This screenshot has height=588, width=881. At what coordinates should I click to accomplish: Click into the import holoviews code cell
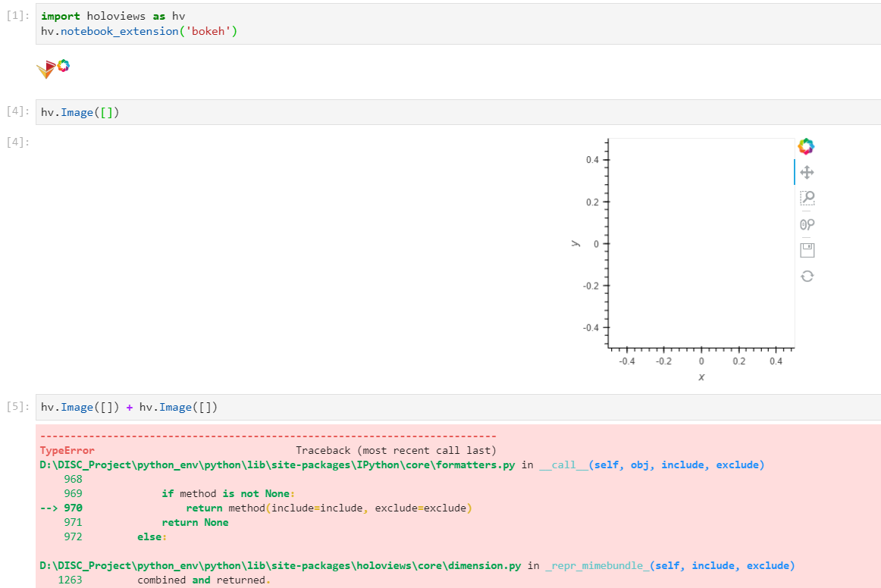[458, 23]
